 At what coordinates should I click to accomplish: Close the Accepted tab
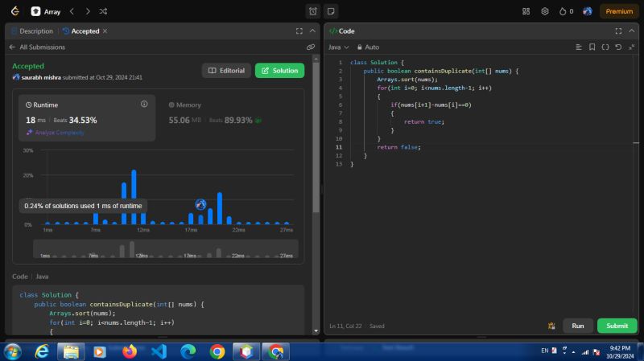[105, 31]
